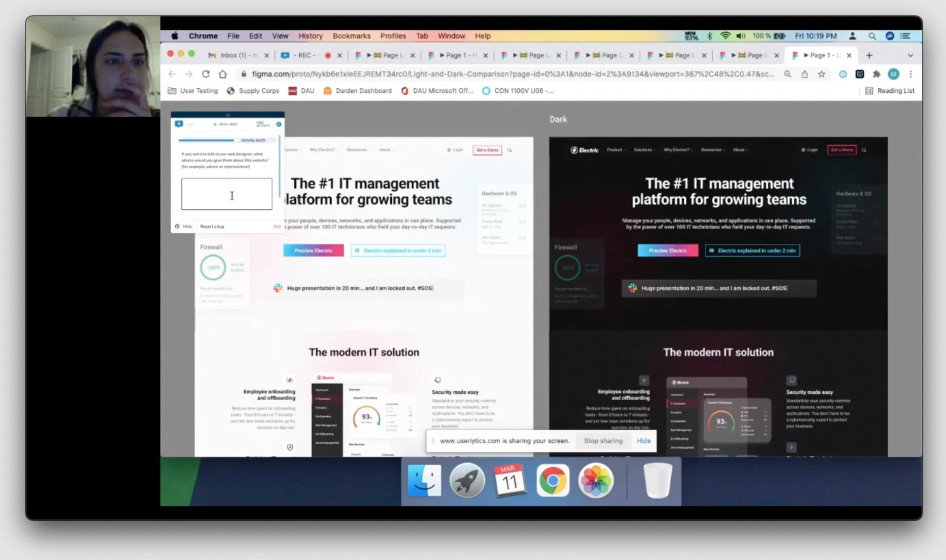
Task: Click the Slack icon in the dark mockup
Action: click(632, 288)
